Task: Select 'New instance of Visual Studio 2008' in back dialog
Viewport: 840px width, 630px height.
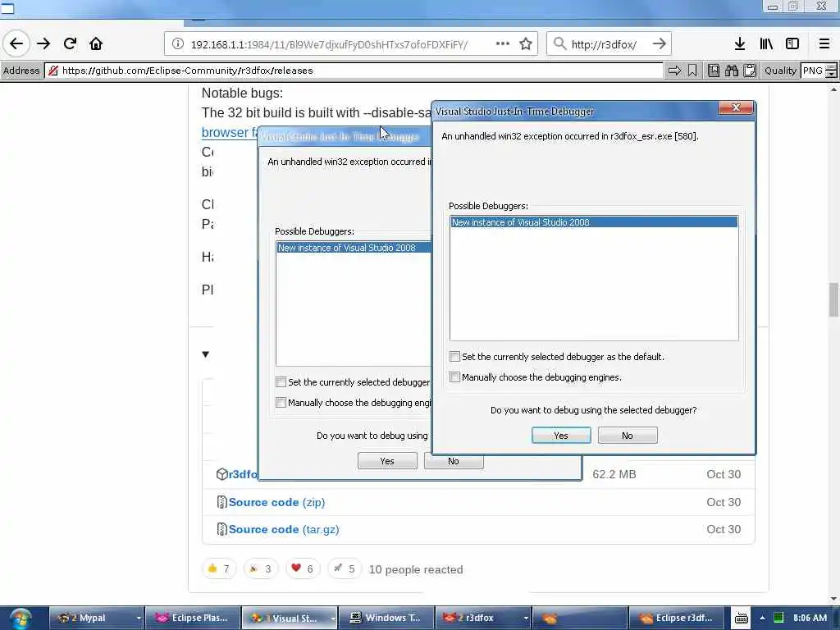Action: [x=354, y=248]
